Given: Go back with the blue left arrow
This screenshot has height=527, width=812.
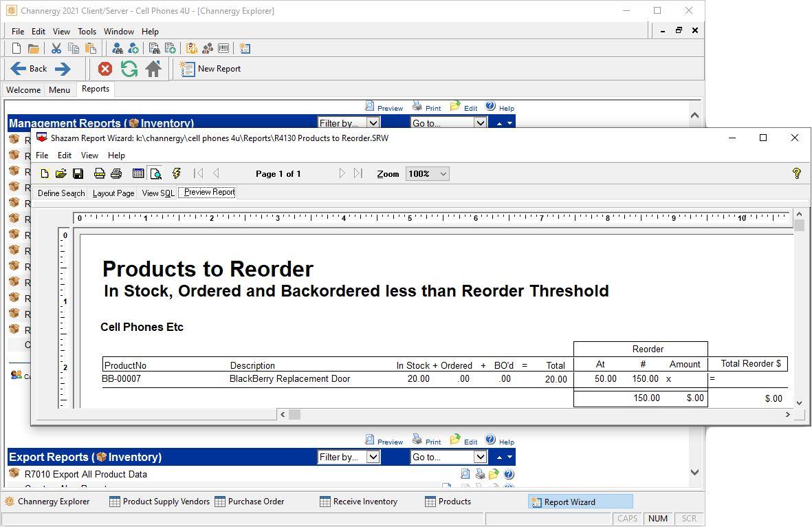Looking at the screenshot, I should tap(19, 68).
